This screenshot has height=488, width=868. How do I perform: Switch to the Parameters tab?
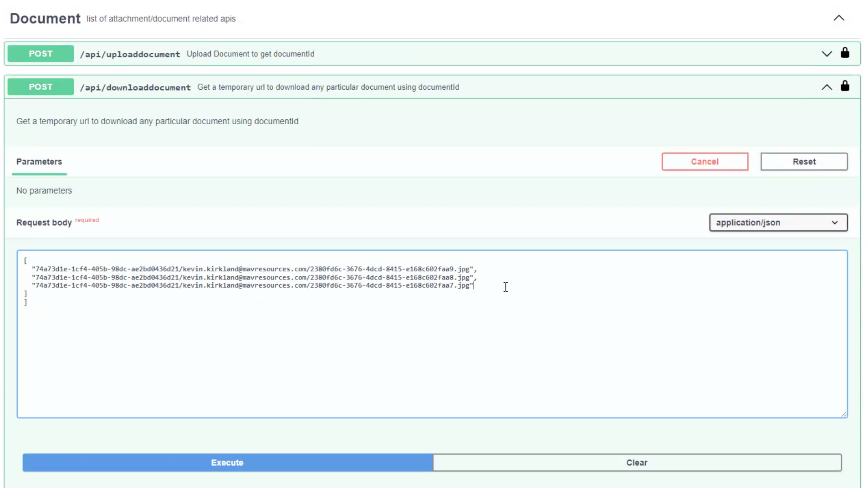point(39,162)
